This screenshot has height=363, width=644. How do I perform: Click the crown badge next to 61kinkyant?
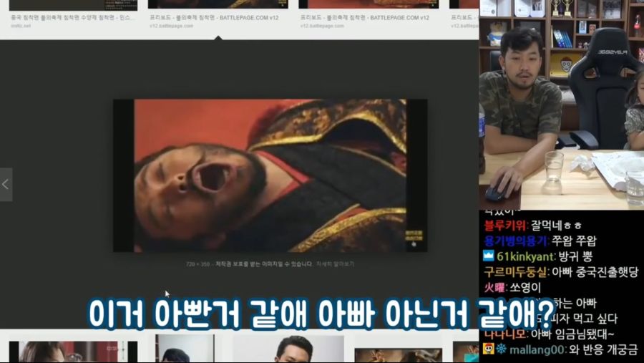[x=489, y=256]
